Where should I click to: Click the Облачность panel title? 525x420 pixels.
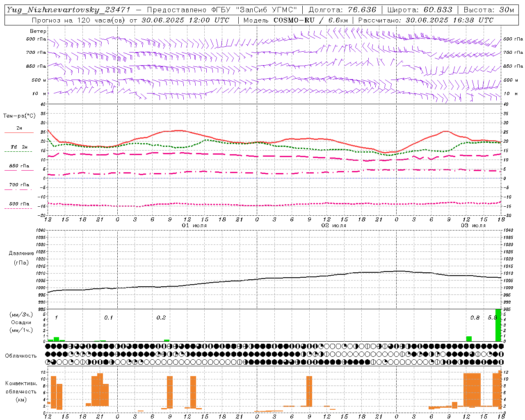(x=21, y=356)
